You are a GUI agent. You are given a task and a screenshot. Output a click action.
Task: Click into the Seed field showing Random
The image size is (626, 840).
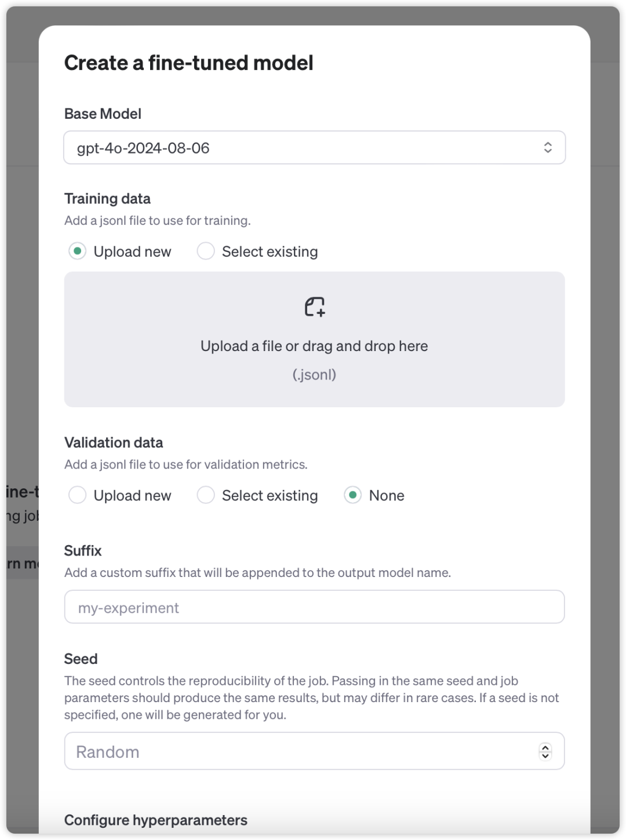pos(301,751)
